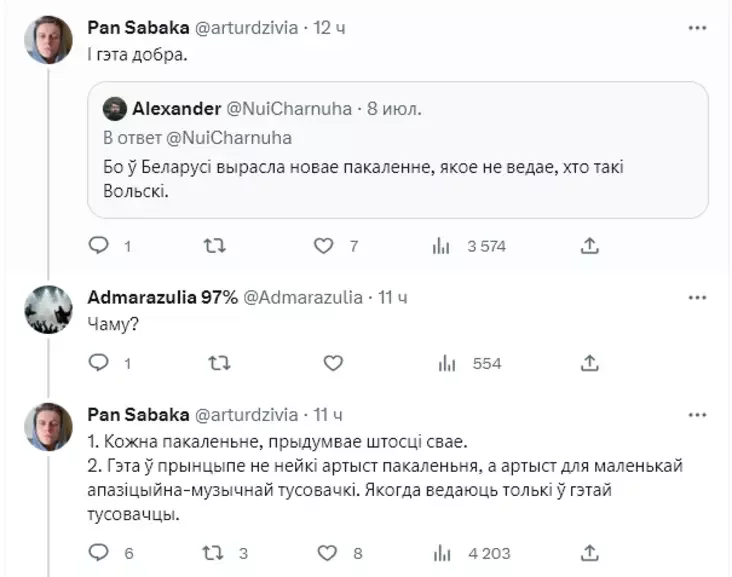Click Admarazulia's profile avatar
Screen dimensions: 732x577
click(x=48, y=310)
